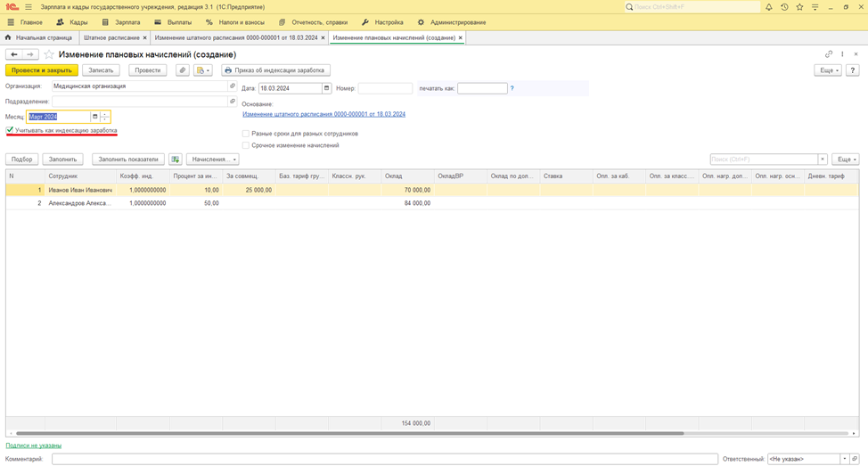
Task: Click the back navigation arrow
Action: pos(14,54)
